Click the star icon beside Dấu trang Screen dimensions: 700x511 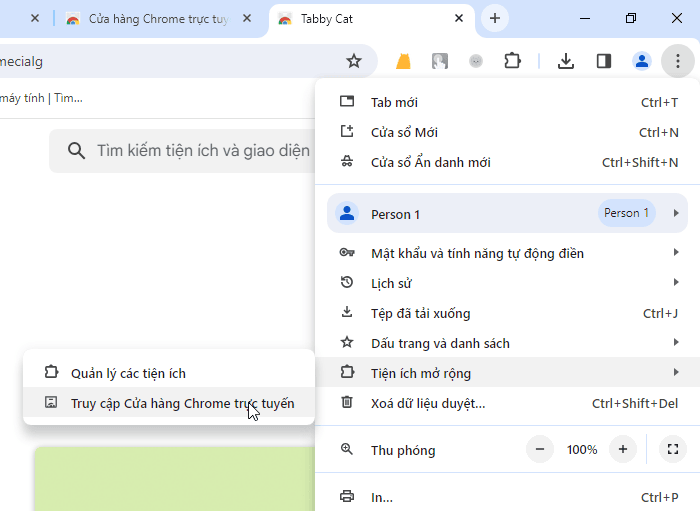pyautogui.click(x=347, y=342)
